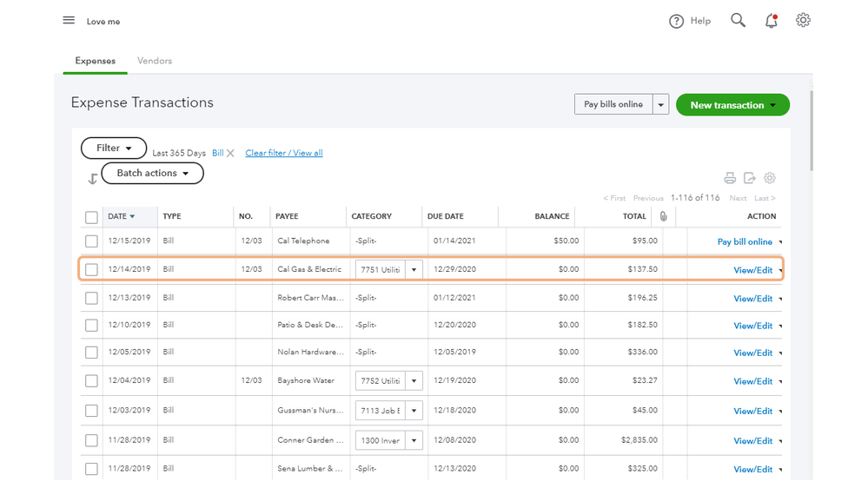The image size is (868, 488).
Task: Open the Help question mark icon
Action: (x=677, y=21)
